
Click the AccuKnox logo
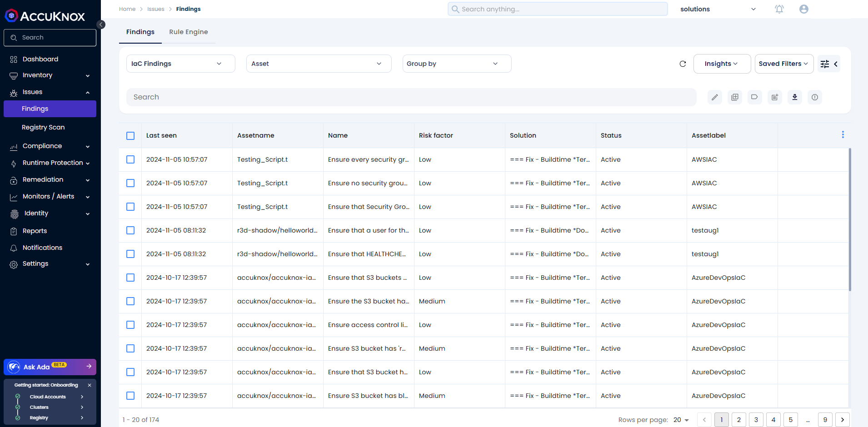tap(45, 16)
